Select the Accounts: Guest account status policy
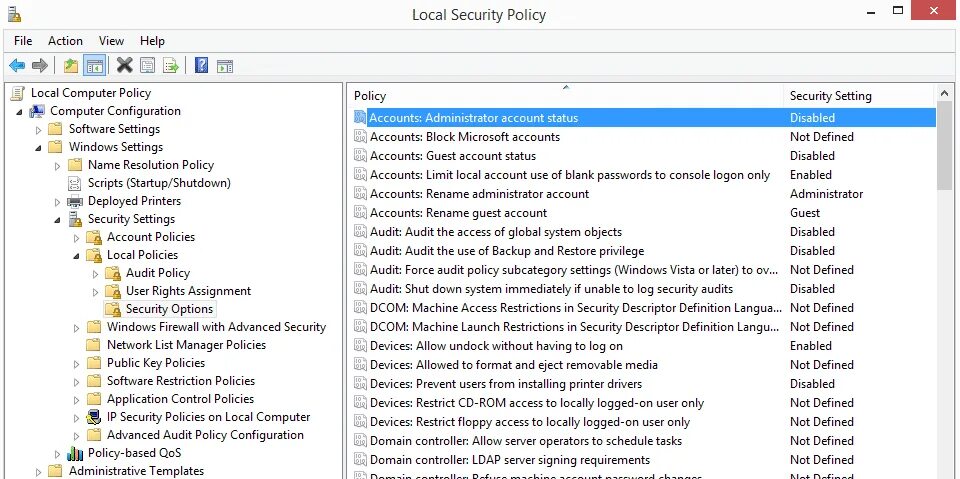The image size is (960, 479). tap(452, 156)
